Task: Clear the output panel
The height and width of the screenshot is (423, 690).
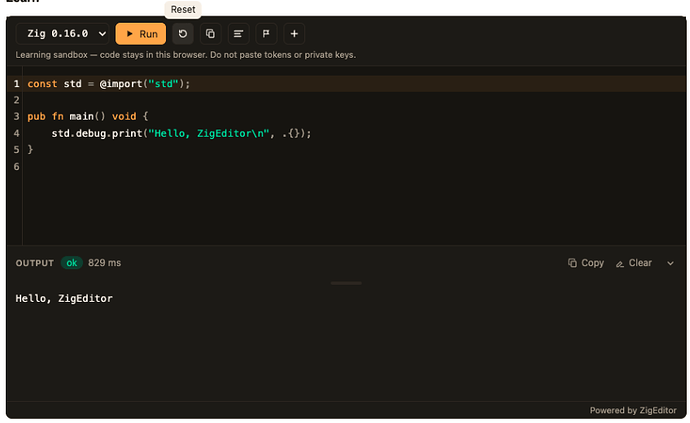Action: click(634, 263)
